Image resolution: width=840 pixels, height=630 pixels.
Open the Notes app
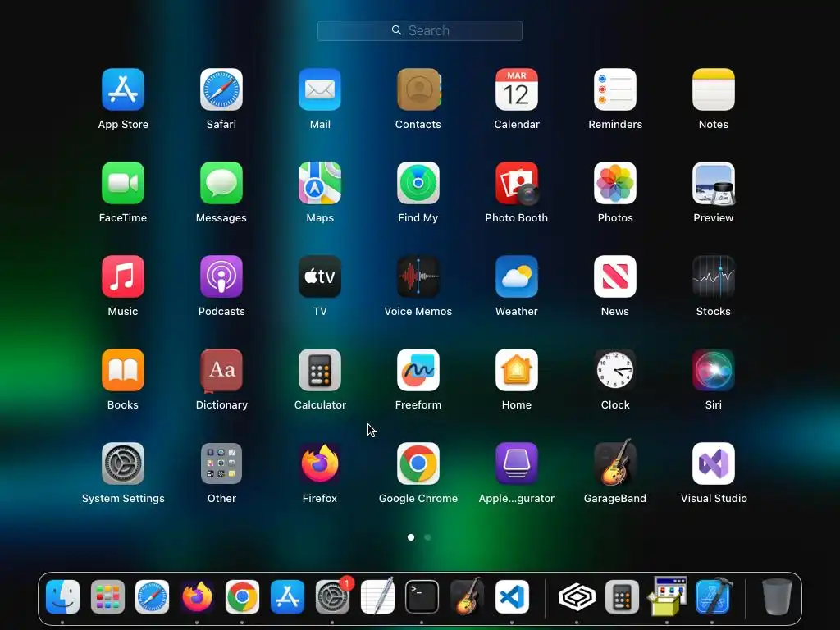click(x=714, y=89)
